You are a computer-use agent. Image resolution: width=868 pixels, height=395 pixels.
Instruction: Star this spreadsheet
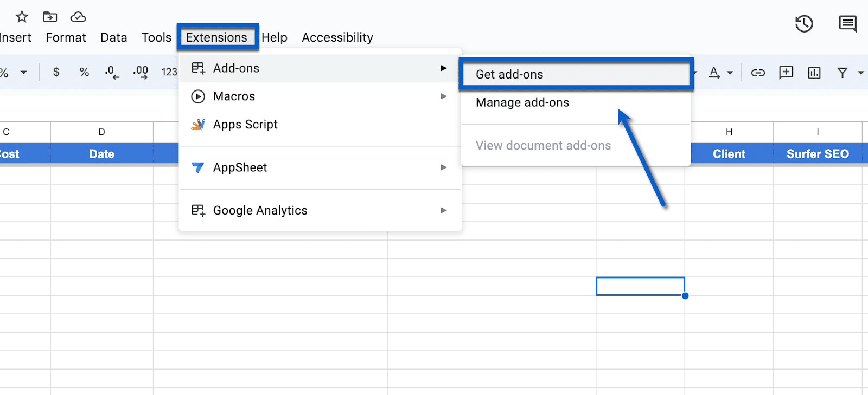tap(22, 17)
